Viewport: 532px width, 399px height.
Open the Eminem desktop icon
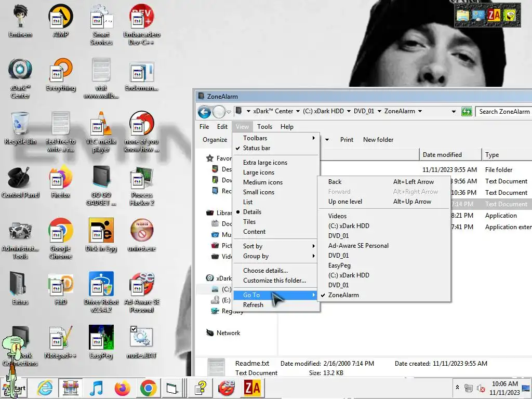(x=20, y=20)
